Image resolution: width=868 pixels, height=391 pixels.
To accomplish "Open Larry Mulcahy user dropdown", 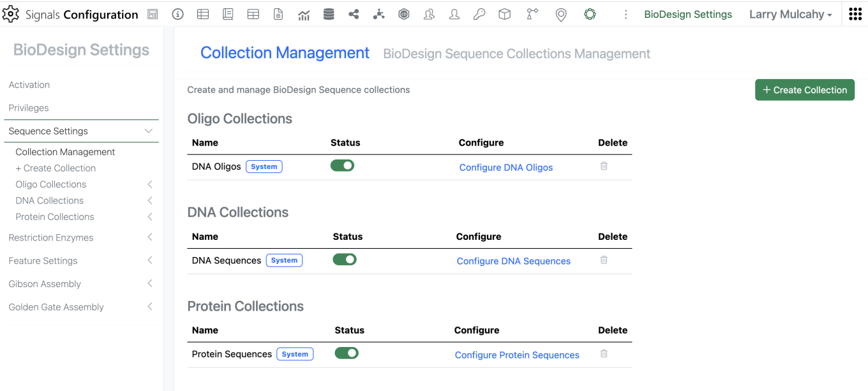I will (791, 14).
